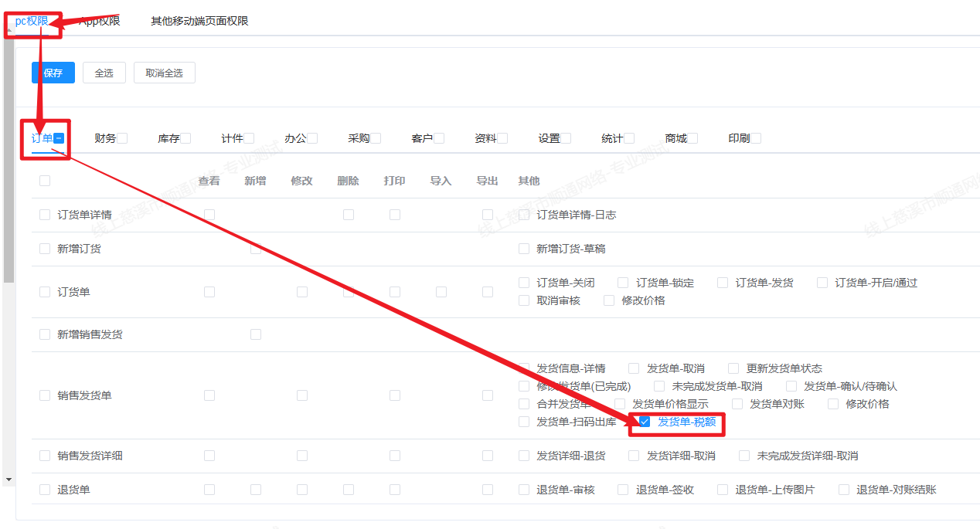Viewport: 980px width, 529px height.
Task: Enable the 订货单详情-日志 checkbox
Action: click(x=524, y=215)
